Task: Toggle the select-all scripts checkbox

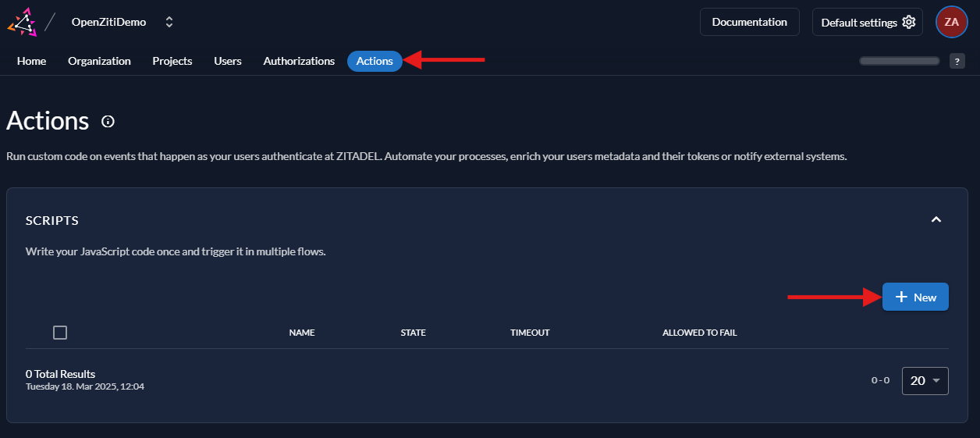Action: click(x=60, y=333)
